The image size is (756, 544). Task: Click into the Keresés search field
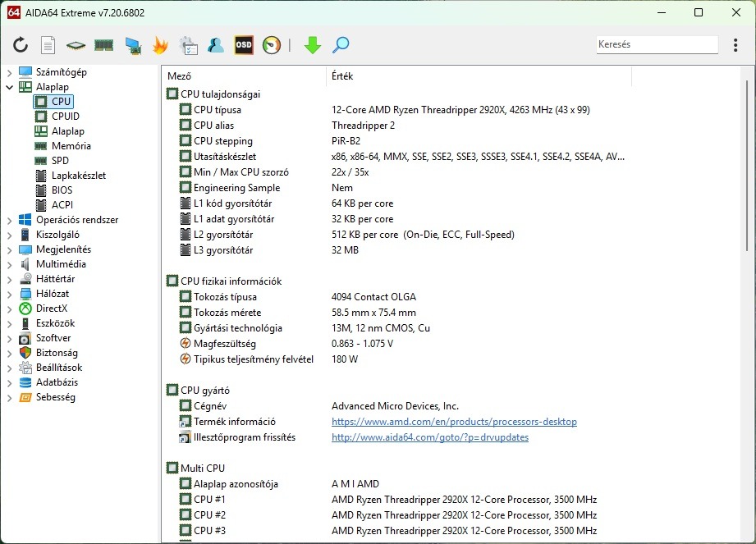point(655,45)
